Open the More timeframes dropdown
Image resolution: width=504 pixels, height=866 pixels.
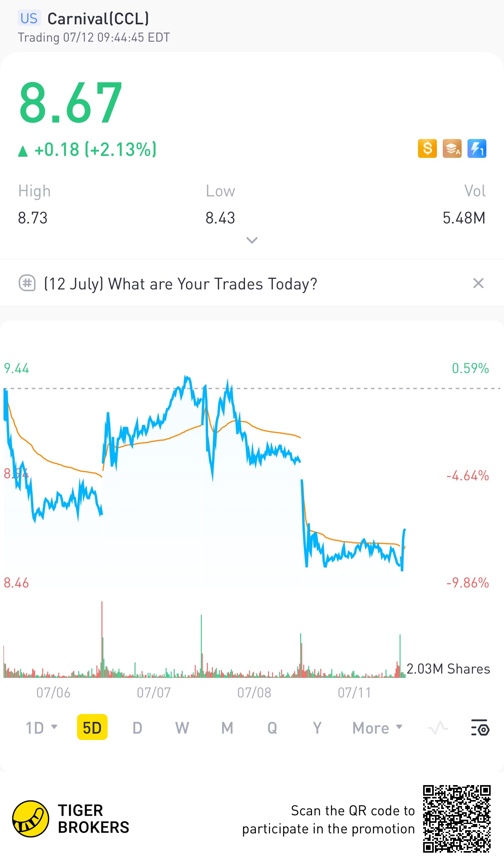[x=377, y=728]
